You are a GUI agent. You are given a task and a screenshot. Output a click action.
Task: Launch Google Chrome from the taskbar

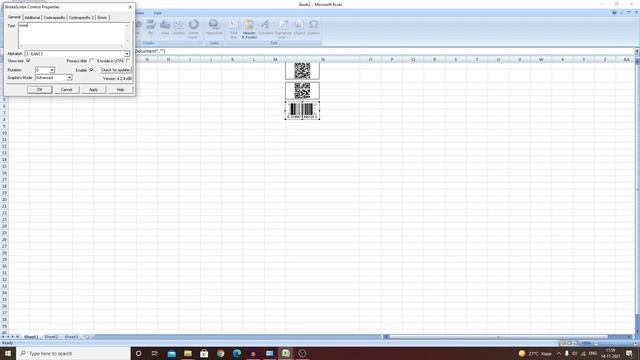220,353
